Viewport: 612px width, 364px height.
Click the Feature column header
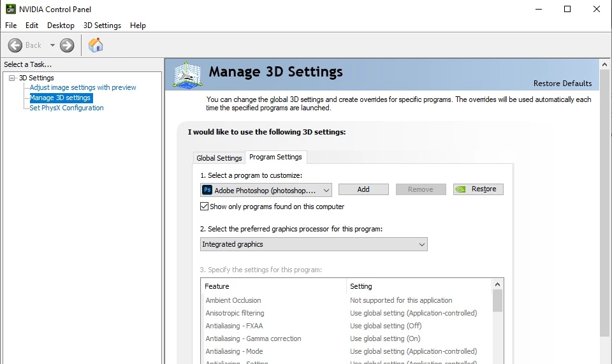click(273, 286)
